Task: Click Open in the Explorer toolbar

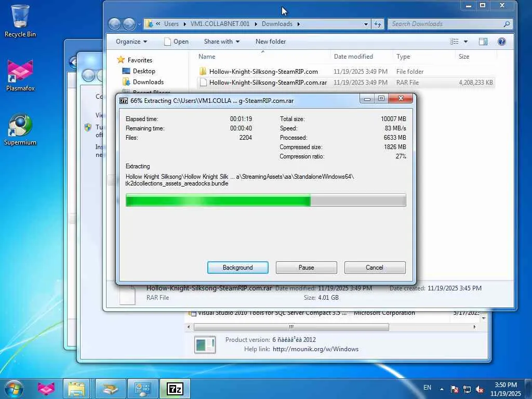Action: [x=176, y=42]
